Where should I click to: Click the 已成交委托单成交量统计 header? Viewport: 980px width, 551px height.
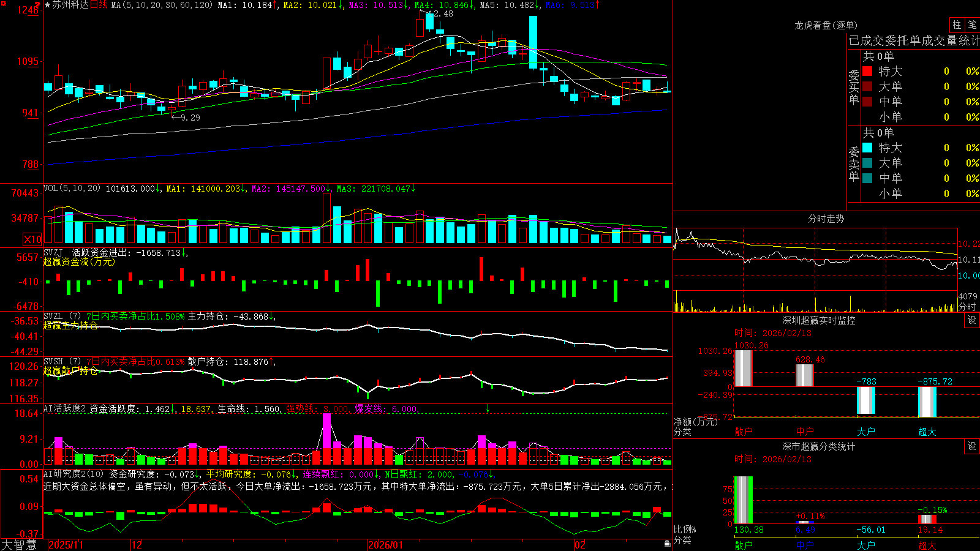coord(914,40)
